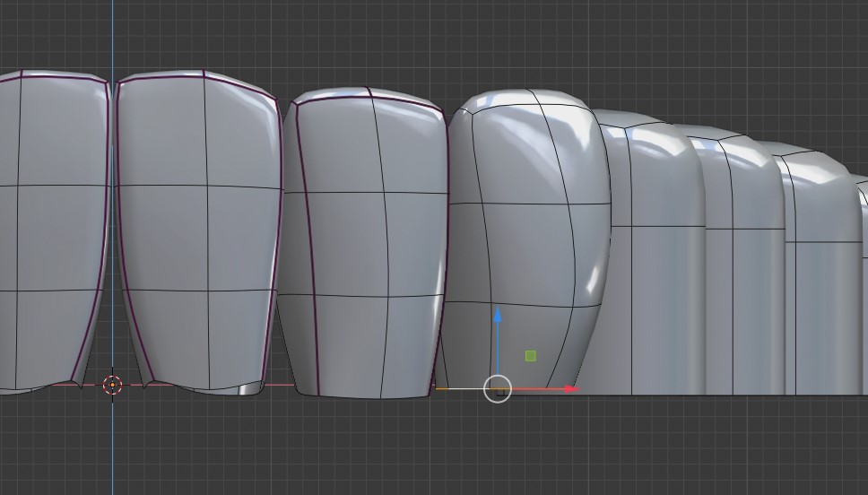Click the red X-axis move gizmo arrow
The image size is (868, 495).
(x=572, y=388)
